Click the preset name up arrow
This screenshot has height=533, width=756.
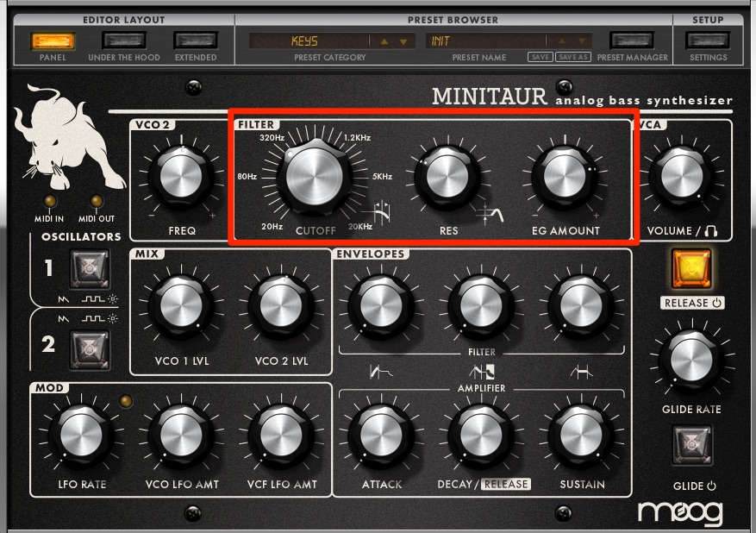(562, 41)
